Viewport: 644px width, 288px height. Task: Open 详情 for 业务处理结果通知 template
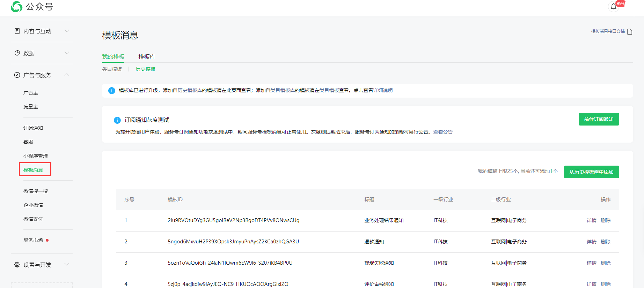coord(591,220)
